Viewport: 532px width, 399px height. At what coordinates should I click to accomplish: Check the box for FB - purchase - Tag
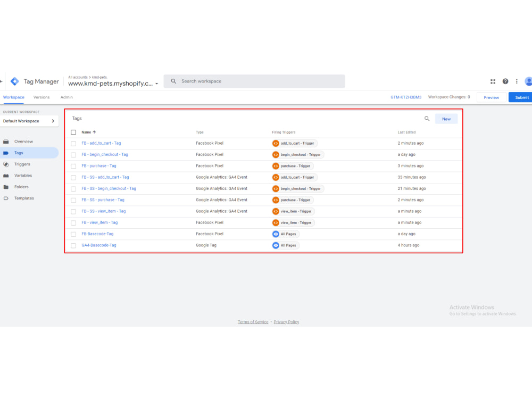[73, 166]
